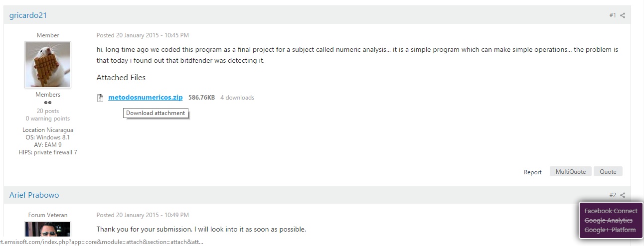Click the Quote button on the first post
644x246 pixels.
pos(608,172)
